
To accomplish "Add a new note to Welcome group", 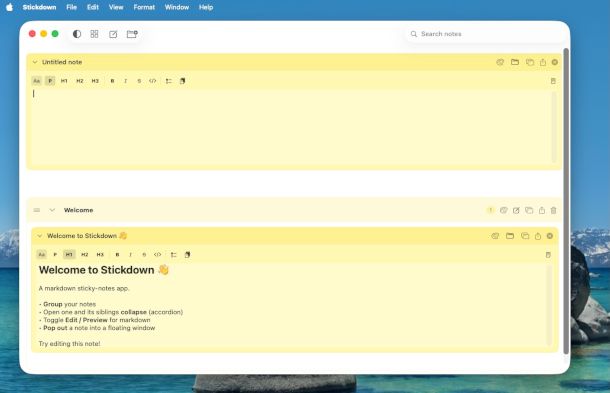I will (x=516, y=211).
